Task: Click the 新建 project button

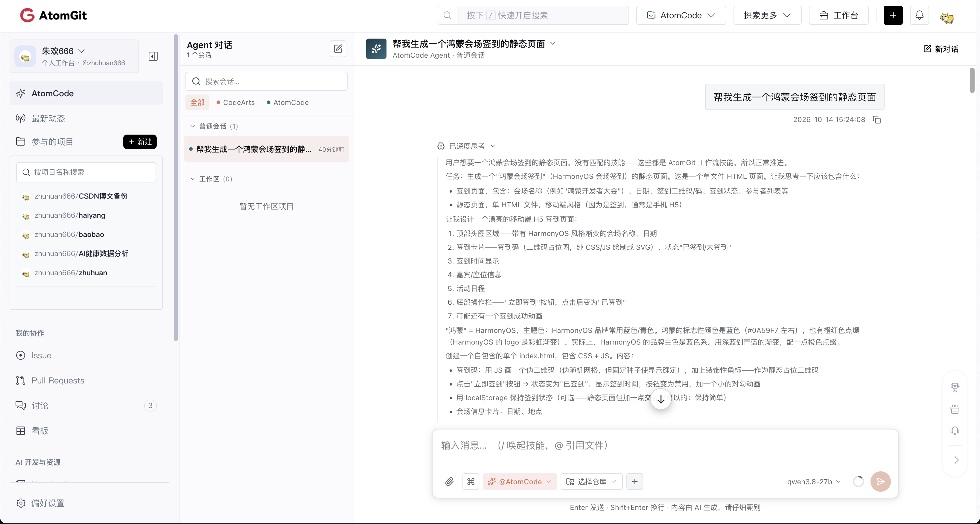Action: (x=140, y=142)
